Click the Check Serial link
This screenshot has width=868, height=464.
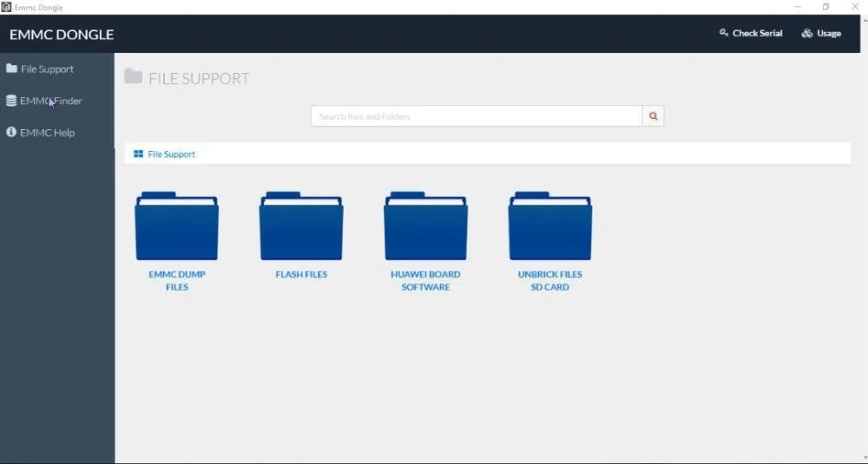(x=757, y=33)
